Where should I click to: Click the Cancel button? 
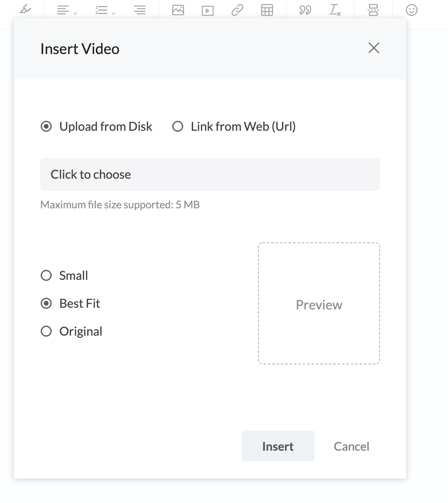pyautogui.click(x=352, y=446)
